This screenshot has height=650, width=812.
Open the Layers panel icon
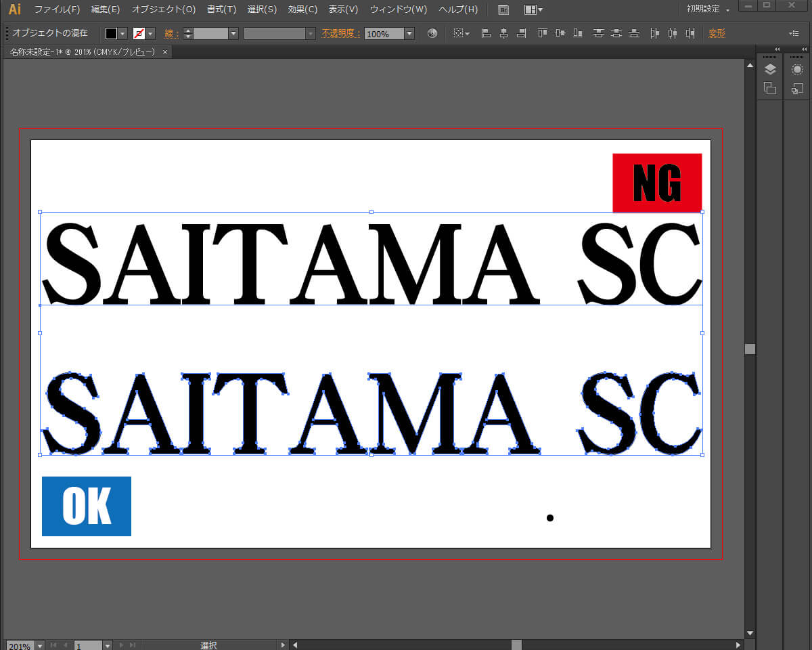coord(770,69)
